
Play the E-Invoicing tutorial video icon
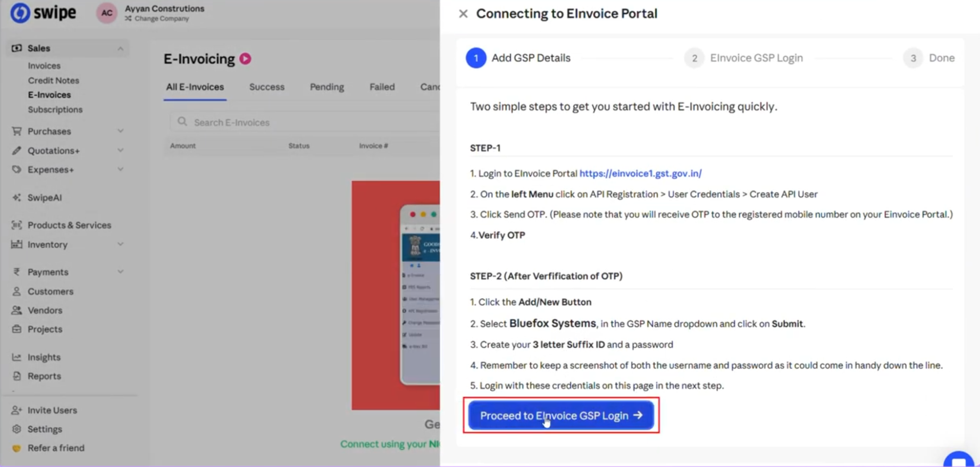[x=245, y=59]
